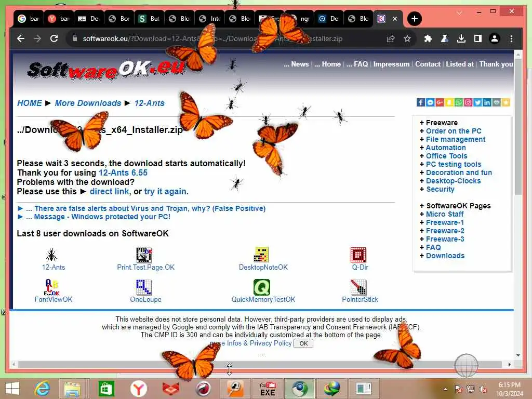Switch to the 'Inte' browser tab
The width and height of the screenshot is (532, 399).
pos(210,19)
